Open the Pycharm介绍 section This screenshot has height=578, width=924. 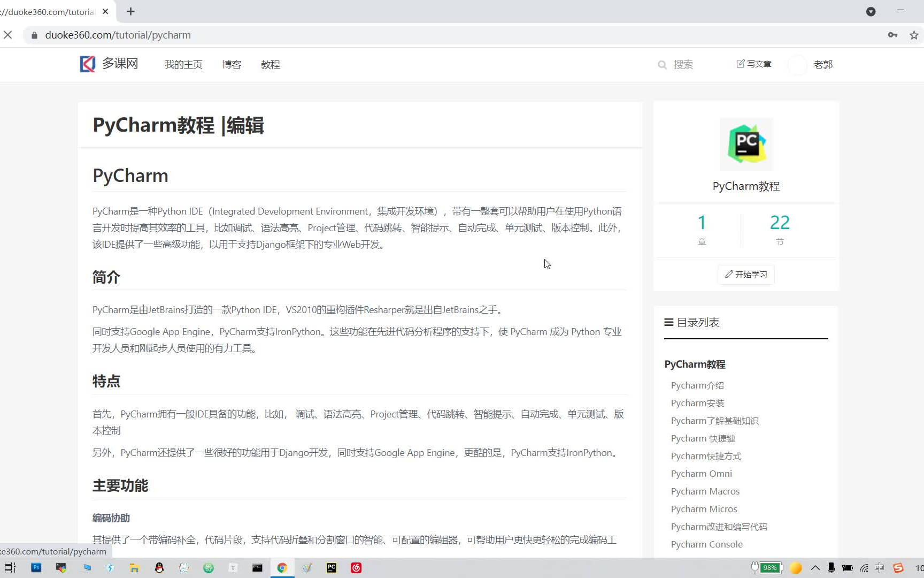tap(697, 385)
